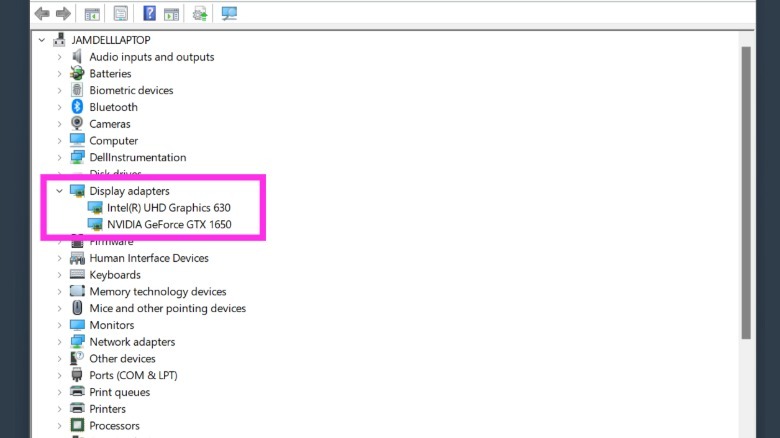
Task: Select Ports (COM & LPT) label
Action: pyautogui.click(x=133, y=375)
